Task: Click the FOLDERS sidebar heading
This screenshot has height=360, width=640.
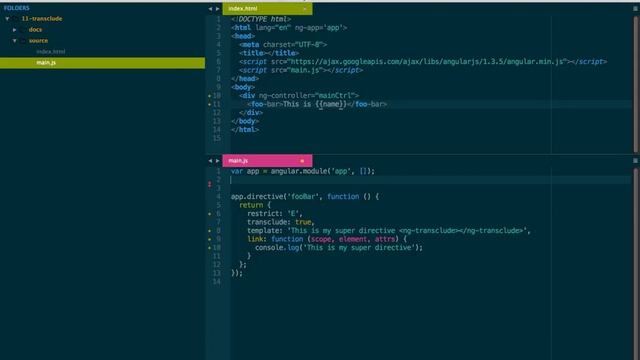Action: click(17, 8)
